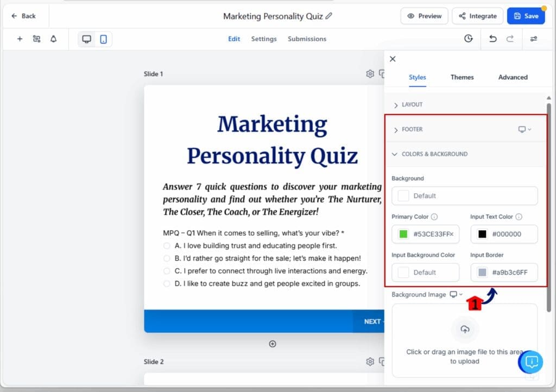The width and height of the screenshot is (556, 392).
Task: Select answer B straight for the sale
Action: (167, 258)
